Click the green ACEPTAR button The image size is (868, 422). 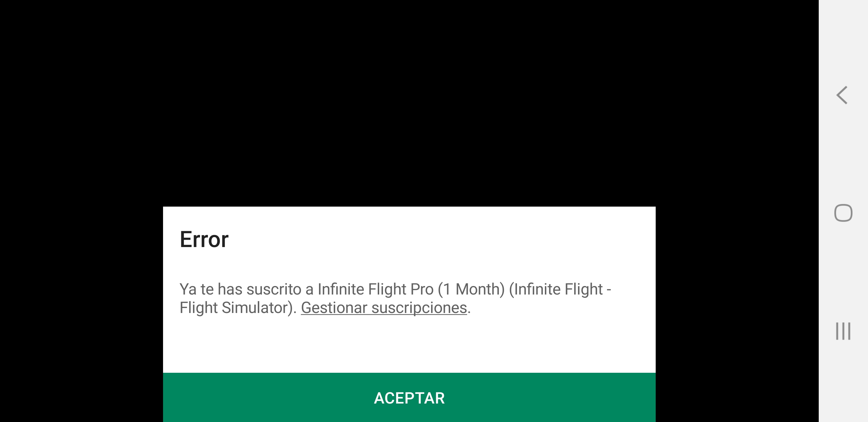409,397
